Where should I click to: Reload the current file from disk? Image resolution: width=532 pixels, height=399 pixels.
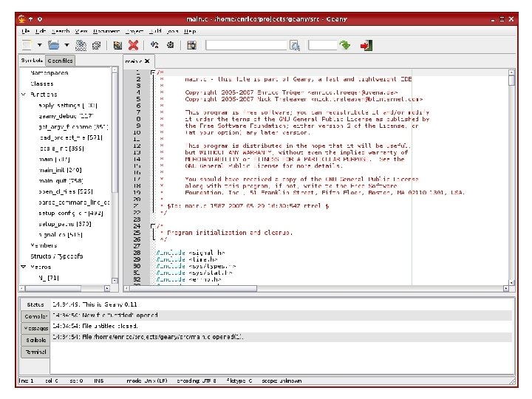pyautogui.click(x=117, y=45)
